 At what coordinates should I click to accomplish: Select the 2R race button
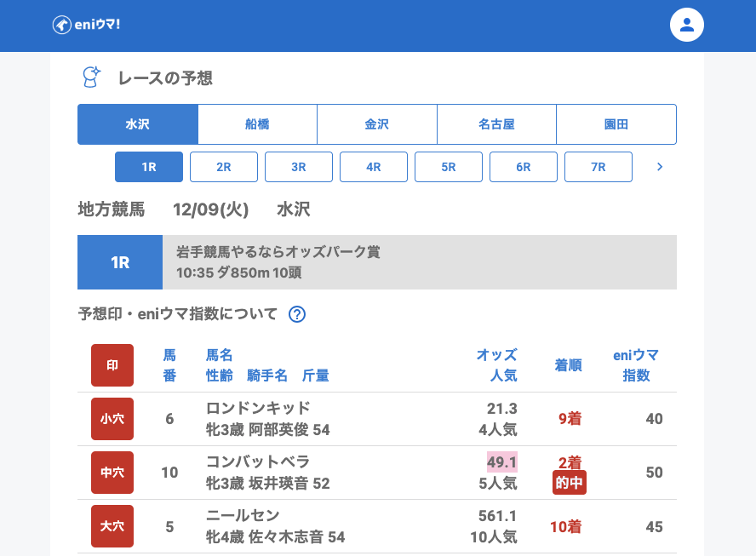click(224, 167)
